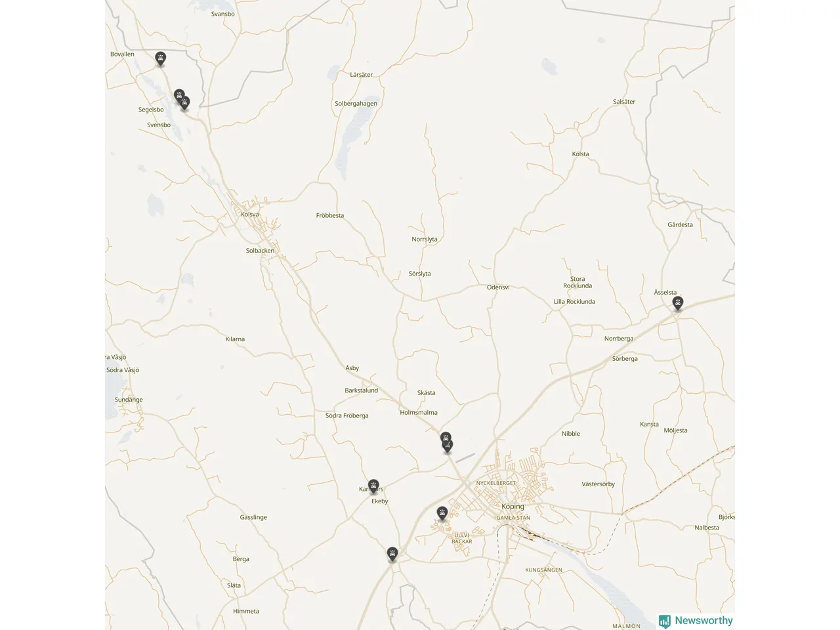
Task: Click the Odensvi place label
Action: 498,287
